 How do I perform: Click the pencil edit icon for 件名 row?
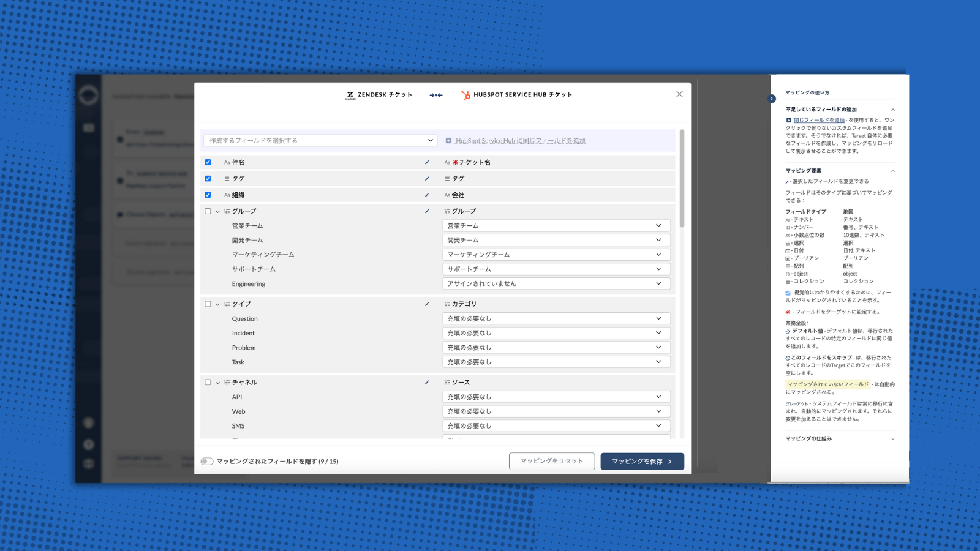pos(427,162)
